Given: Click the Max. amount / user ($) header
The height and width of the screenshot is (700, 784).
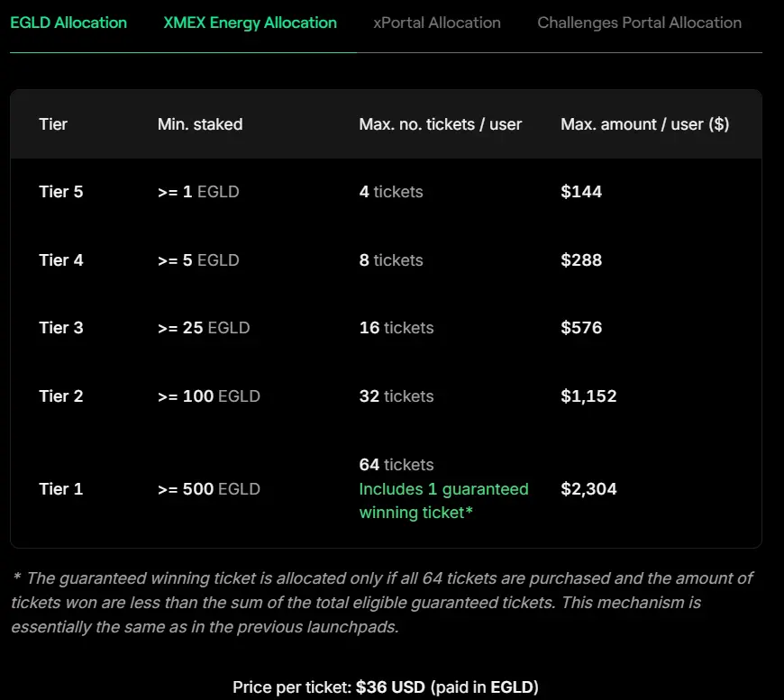Looking at the screenshot, I should (645, 124).
